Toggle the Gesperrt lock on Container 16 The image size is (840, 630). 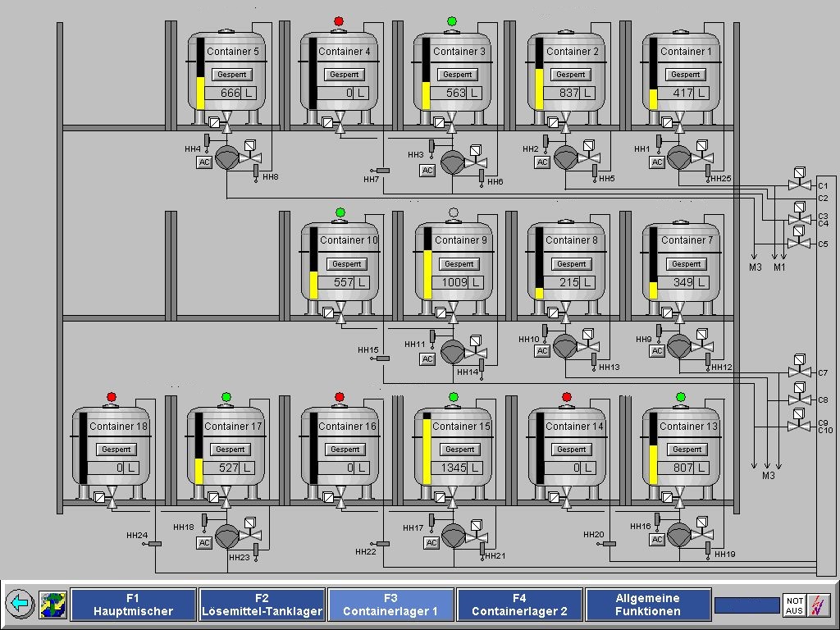344,450
